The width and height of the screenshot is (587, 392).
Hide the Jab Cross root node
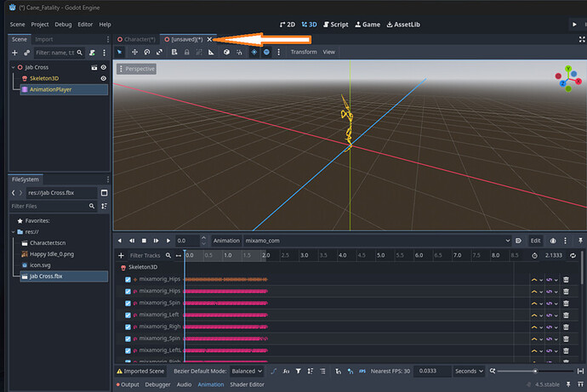(104, 66)
